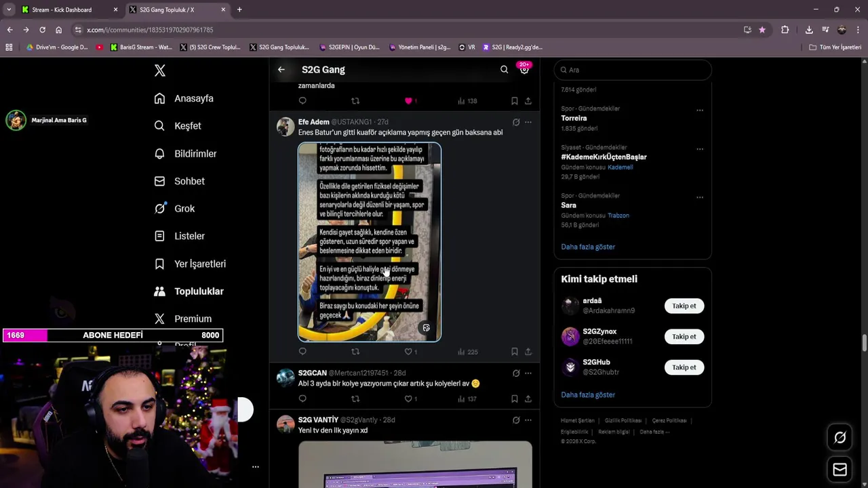Image resolution: width=868 pixels, height=488 pixels.
Task: Open a new browser tab
Action: (x=239, y=9)
